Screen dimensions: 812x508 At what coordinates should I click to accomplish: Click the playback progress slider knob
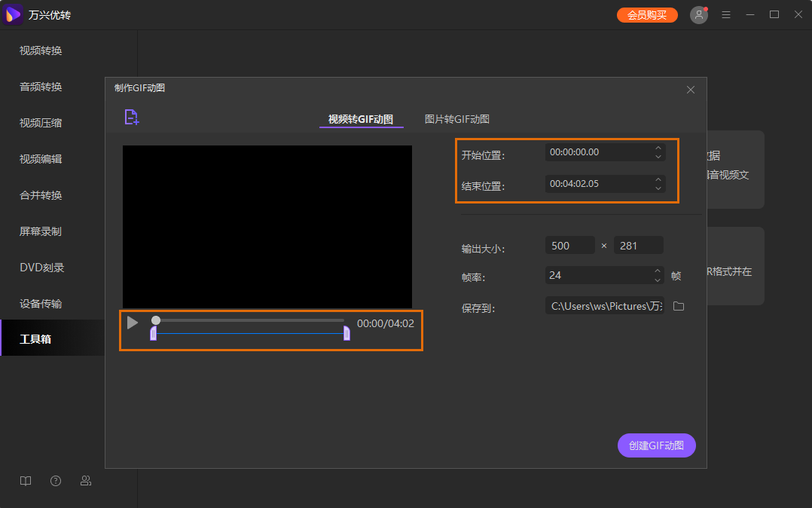coord(156,320)
